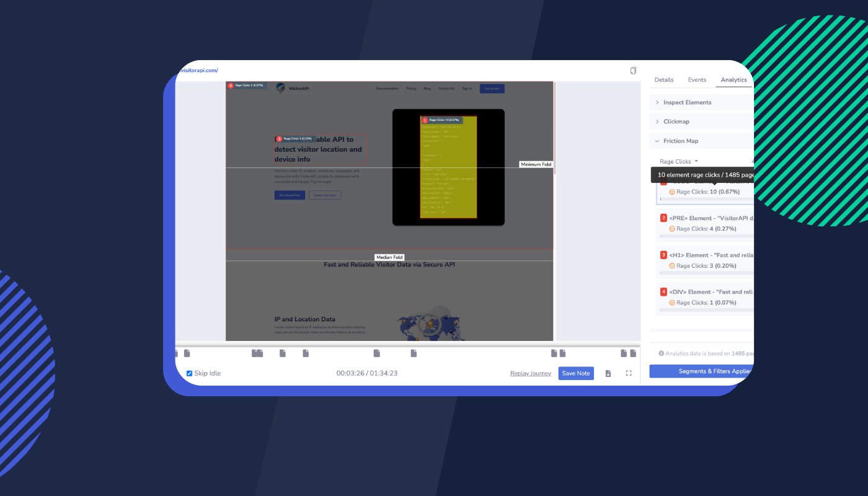The image size is (868, 496).
Task: Click the Explore Our Docs button
Action: [325, 195]
